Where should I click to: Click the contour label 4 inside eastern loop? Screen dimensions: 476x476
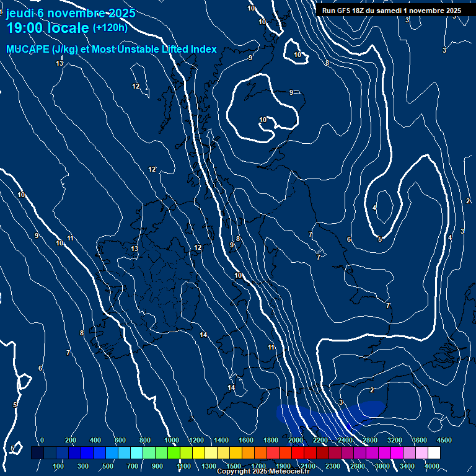[374, 208]
